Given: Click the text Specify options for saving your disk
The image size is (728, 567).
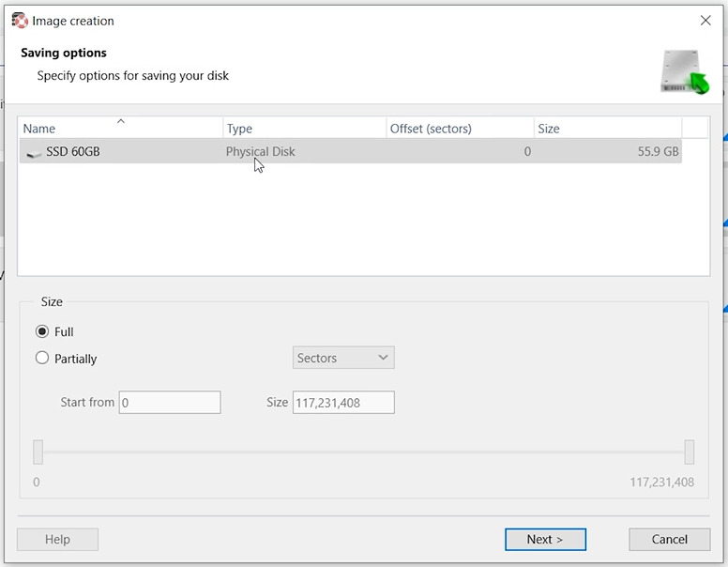Looking at the screenshot, I should pyautogui.click(x=133, y=76).
